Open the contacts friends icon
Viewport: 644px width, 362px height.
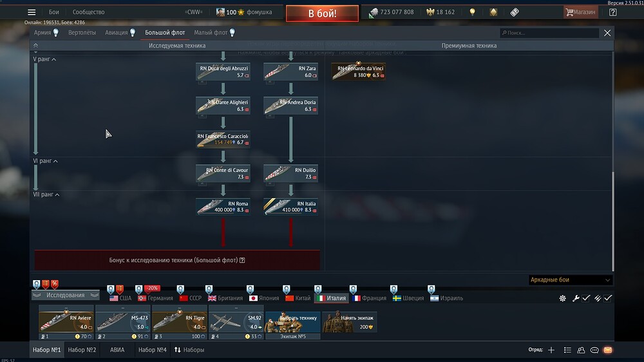pos(581,350)
